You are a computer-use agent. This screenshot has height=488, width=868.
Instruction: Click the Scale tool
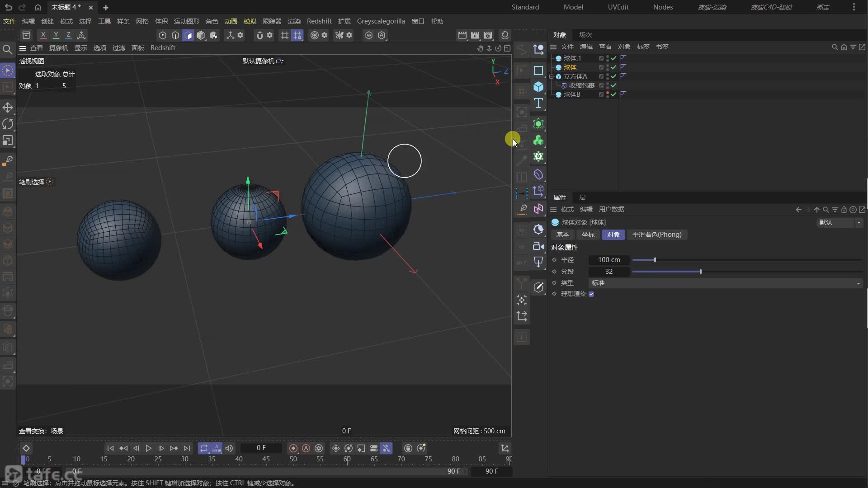point(8,141)
